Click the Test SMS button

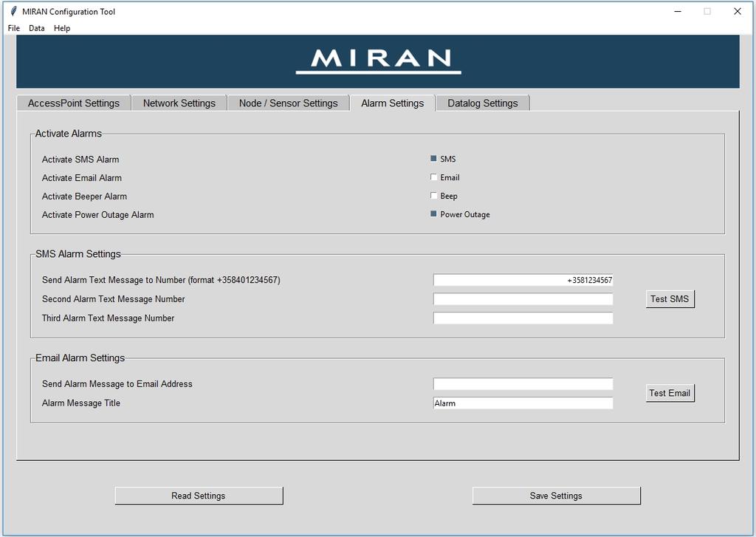click(670, 298)
